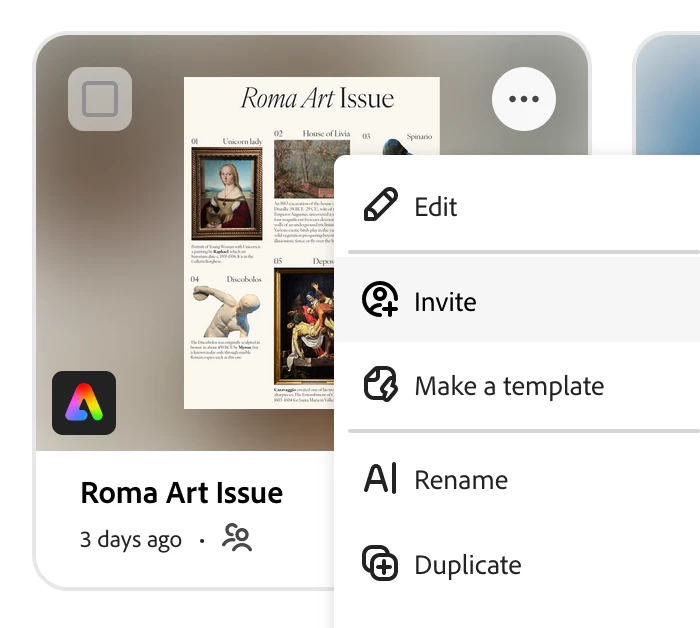700x628 pixels.
Task: Click the pencil icon next to Edit
Action: tap(380, 204)
